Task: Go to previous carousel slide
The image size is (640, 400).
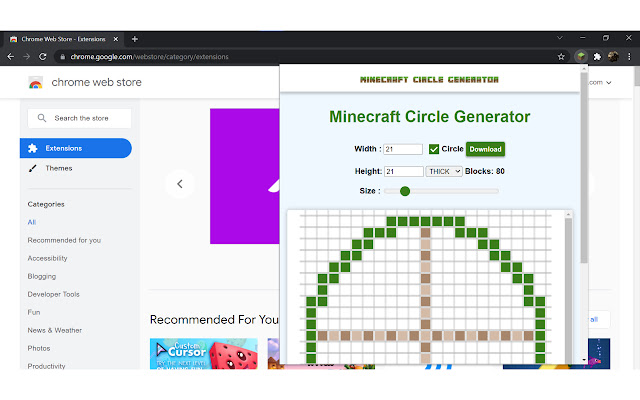Action: click(x=180, y=184)
